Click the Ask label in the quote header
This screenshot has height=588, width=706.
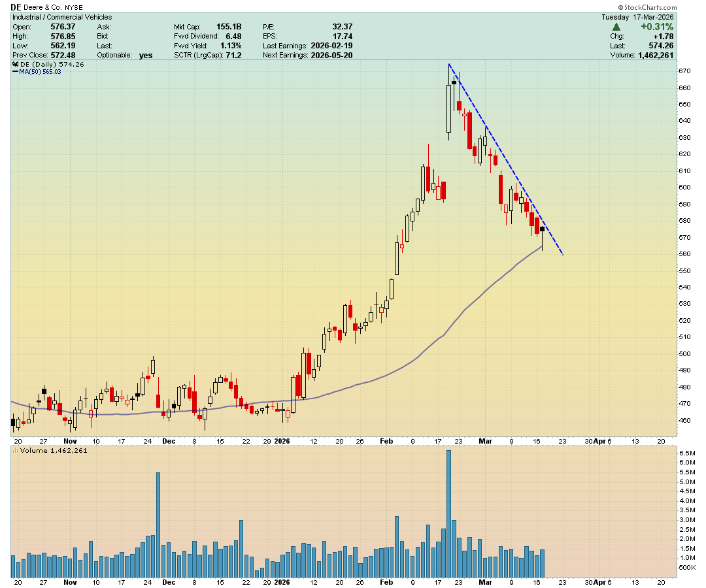click(104, 27)
